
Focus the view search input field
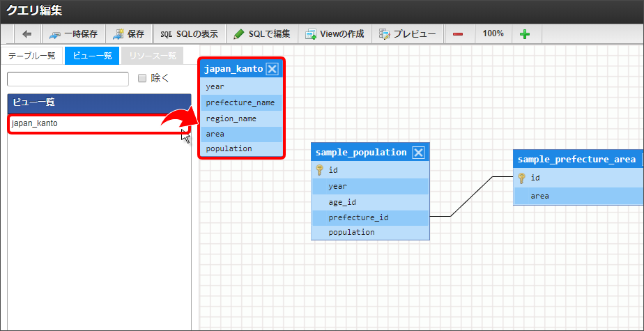[x=68, y=79]
